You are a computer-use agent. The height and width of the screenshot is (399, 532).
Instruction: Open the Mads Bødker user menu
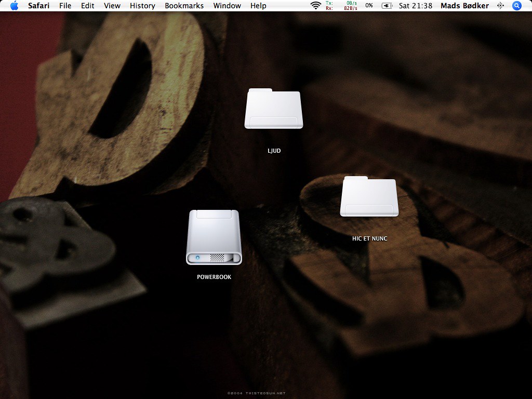pyautogui.click(x=465, y=6)
